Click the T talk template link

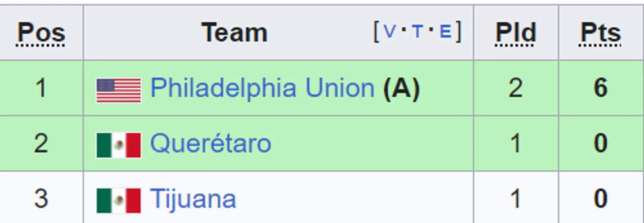418,32
